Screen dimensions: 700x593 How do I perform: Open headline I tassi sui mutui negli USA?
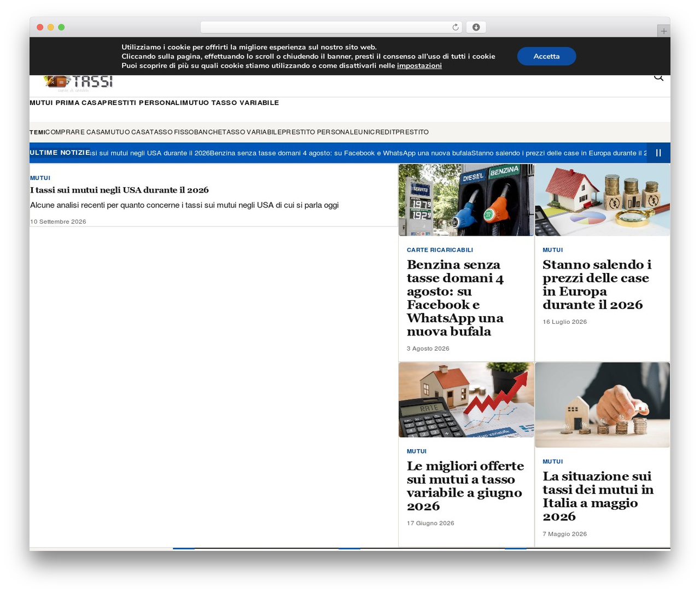(x=119, y=190)
